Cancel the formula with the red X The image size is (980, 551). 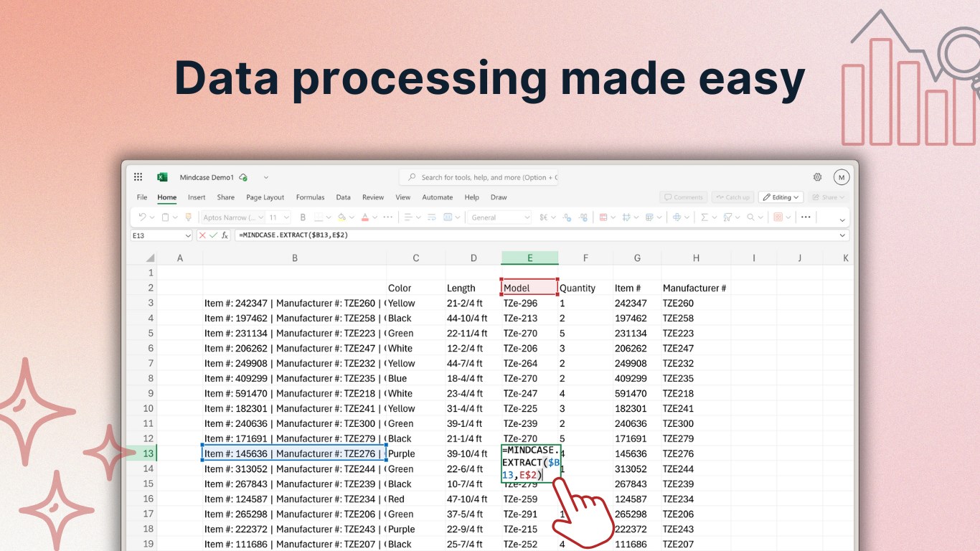click(x=202, y=235)
